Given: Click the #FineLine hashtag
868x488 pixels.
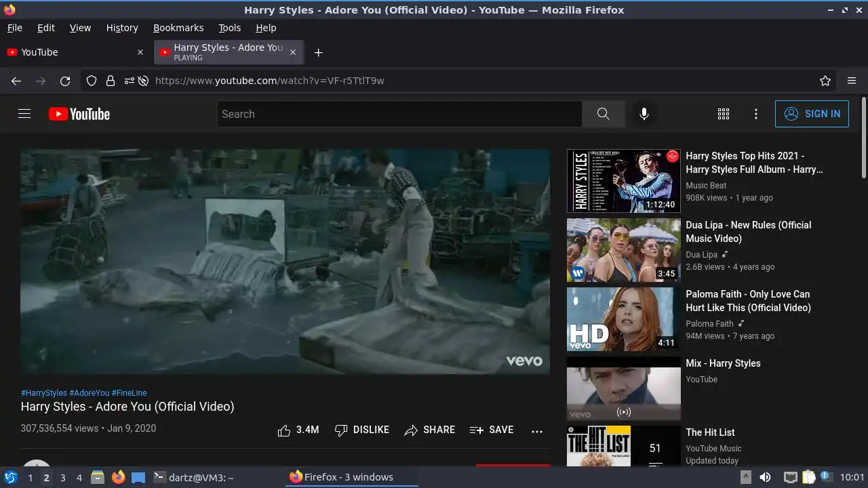Looking at the screenshot, I should (130, 393).
